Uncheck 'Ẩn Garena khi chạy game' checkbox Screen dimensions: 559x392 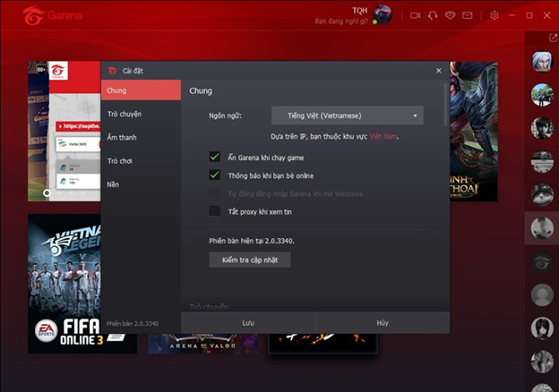tap(215, 157)
